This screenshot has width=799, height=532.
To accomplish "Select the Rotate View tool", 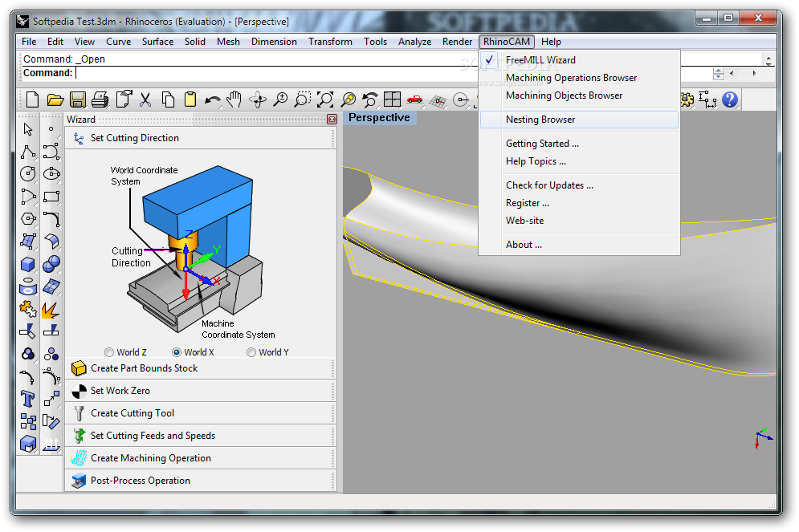I will point(258,99).
